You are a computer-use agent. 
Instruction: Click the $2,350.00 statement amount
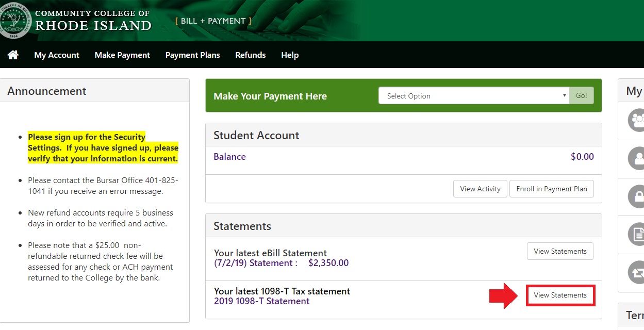coord(328,263)
